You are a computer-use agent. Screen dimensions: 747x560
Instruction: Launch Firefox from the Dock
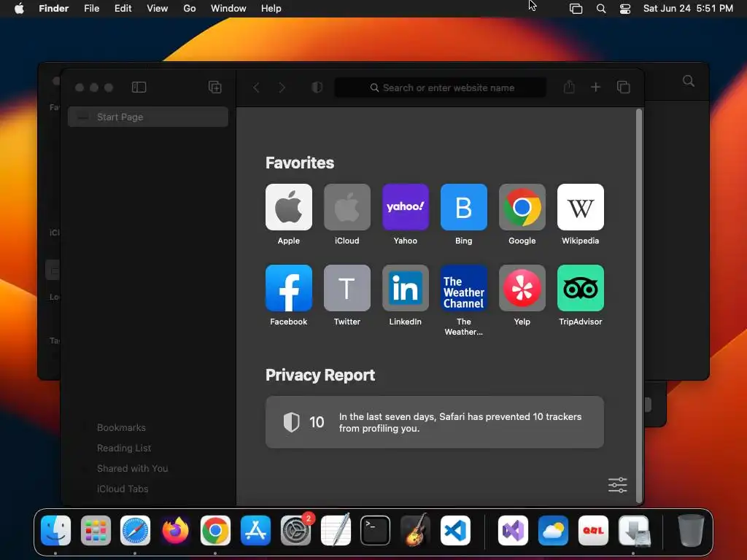[x=175, y=531]
